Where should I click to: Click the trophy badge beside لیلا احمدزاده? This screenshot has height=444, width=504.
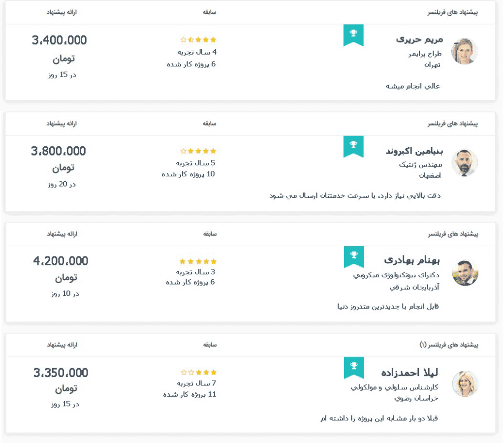pyautogui.click(x=353, y=366)
